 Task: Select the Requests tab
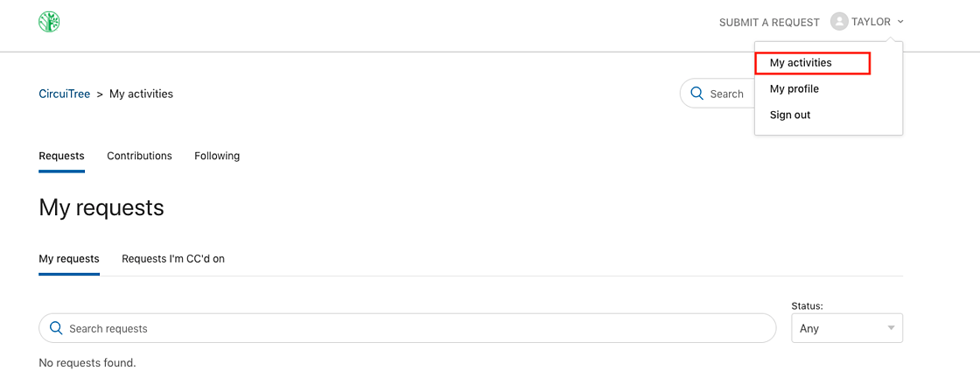(x=61, y=156)
